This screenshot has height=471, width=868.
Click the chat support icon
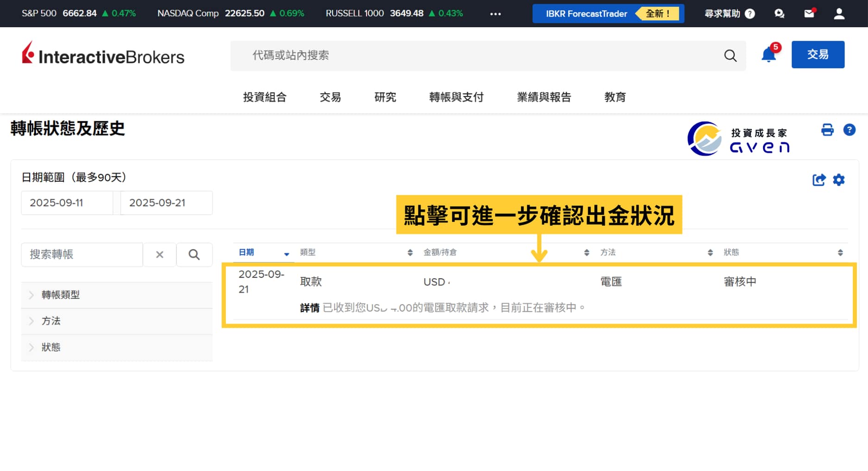coord(779,14)
